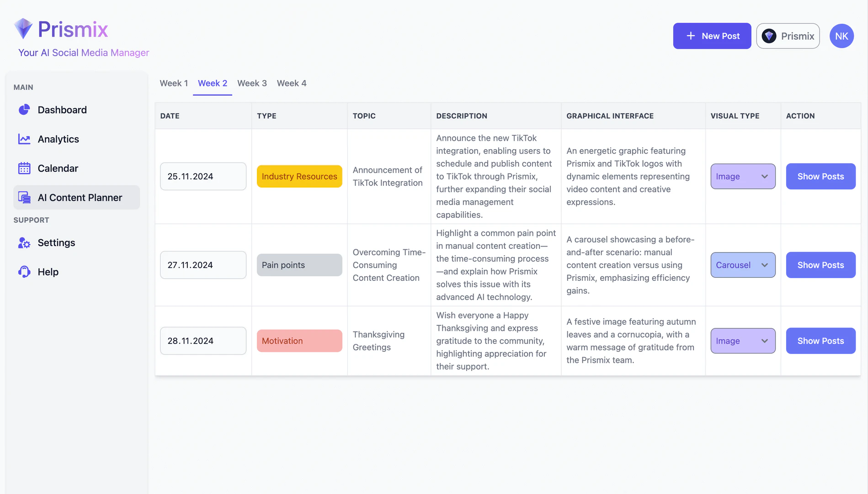Switch to the Week 1 tab
Viewport: 868px width, 494px height.
(x=174, y=83)
